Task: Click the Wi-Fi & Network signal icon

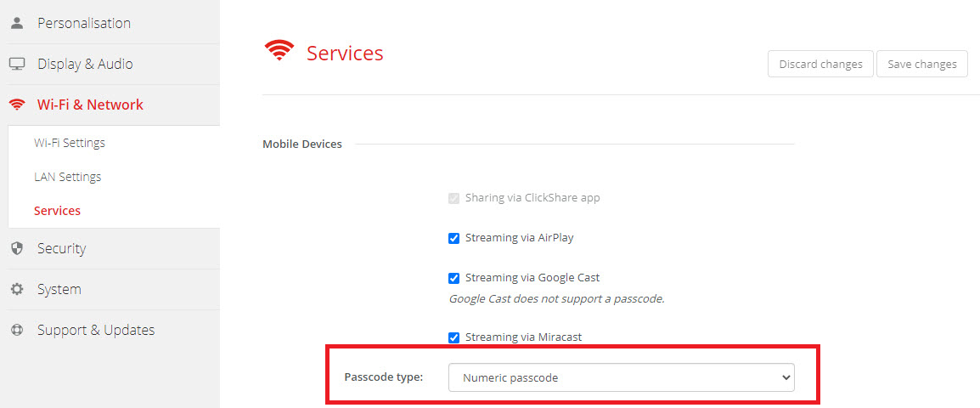Action: (16, 105)
